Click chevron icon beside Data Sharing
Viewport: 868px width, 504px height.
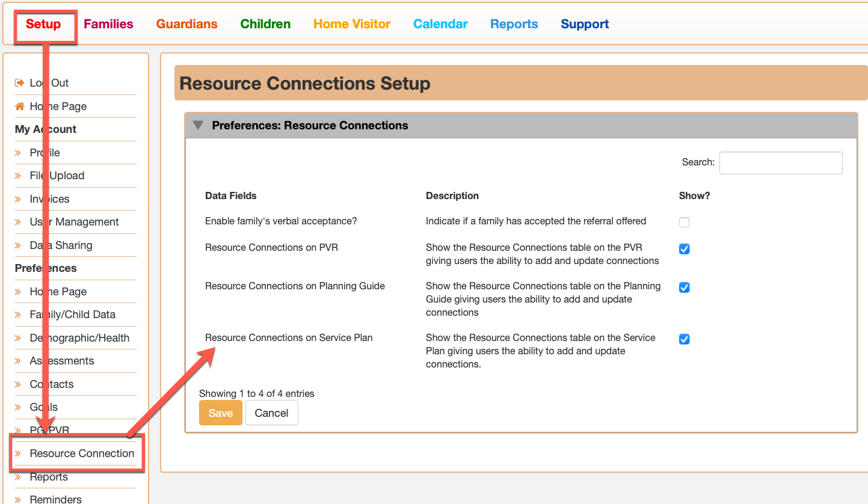click(x=18, y=245)
